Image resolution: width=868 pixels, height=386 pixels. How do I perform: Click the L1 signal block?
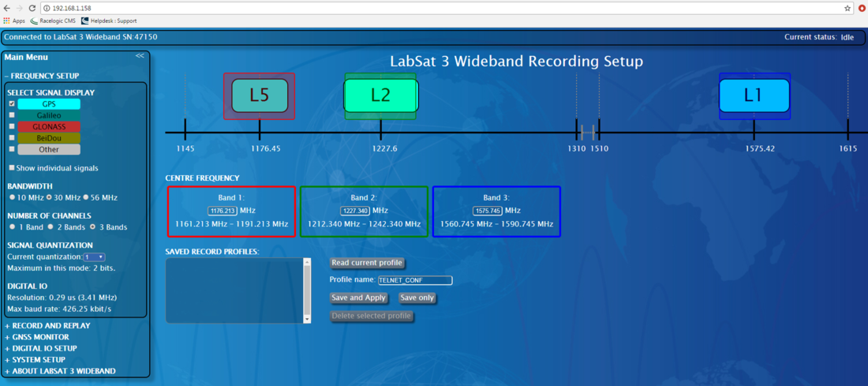(754, 96)
